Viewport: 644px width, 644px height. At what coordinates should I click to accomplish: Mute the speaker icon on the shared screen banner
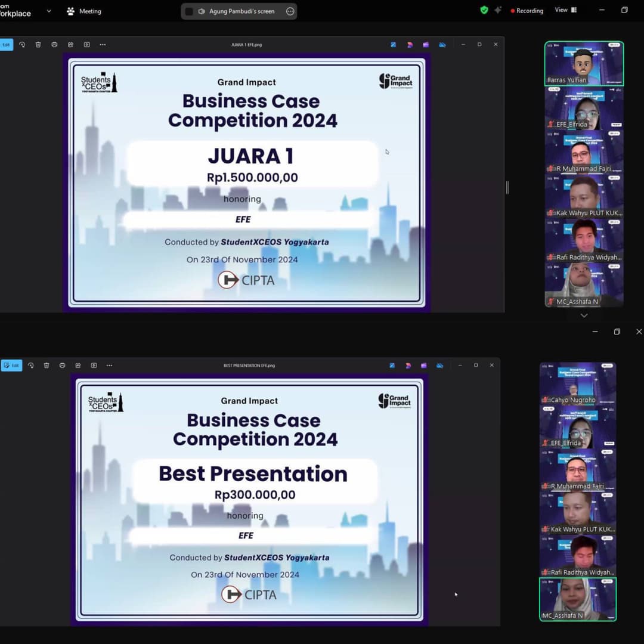[202, 11]
